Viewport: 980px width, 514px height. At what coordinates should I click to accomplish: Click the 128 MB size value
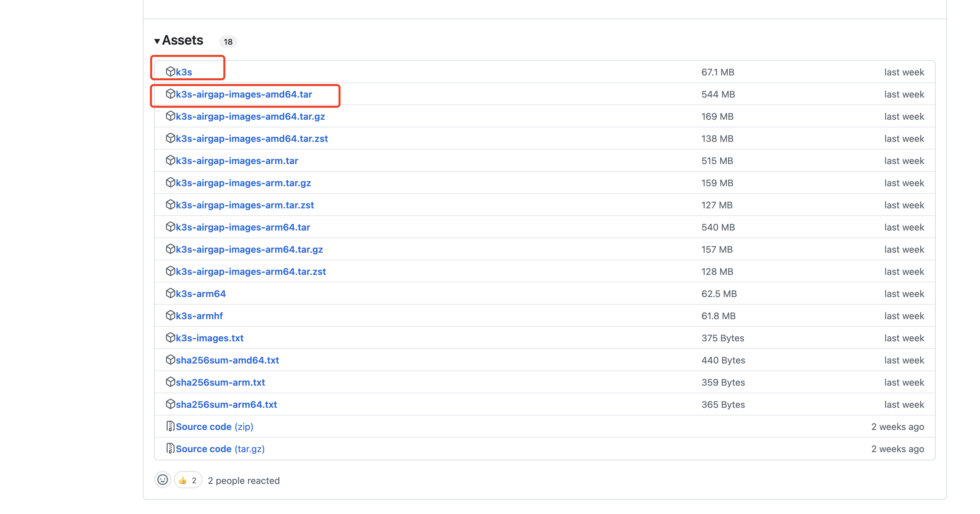[717, 271]
